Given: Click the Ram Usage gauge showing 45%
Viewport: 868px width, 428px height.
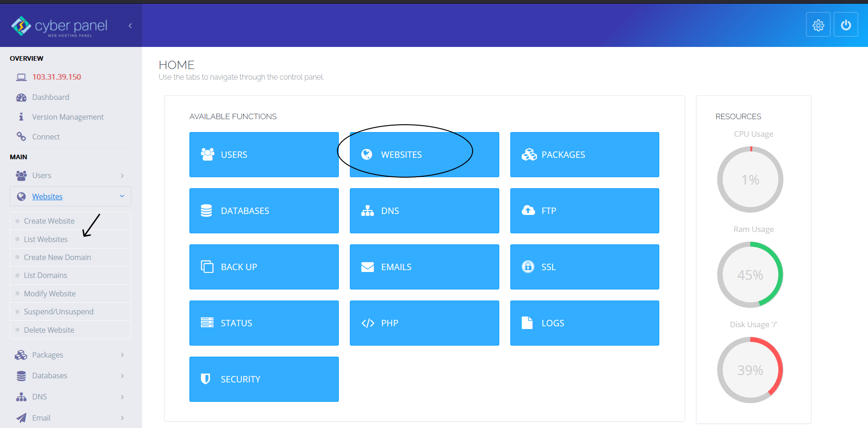Looking at the screenshot, I should (750, 275).
